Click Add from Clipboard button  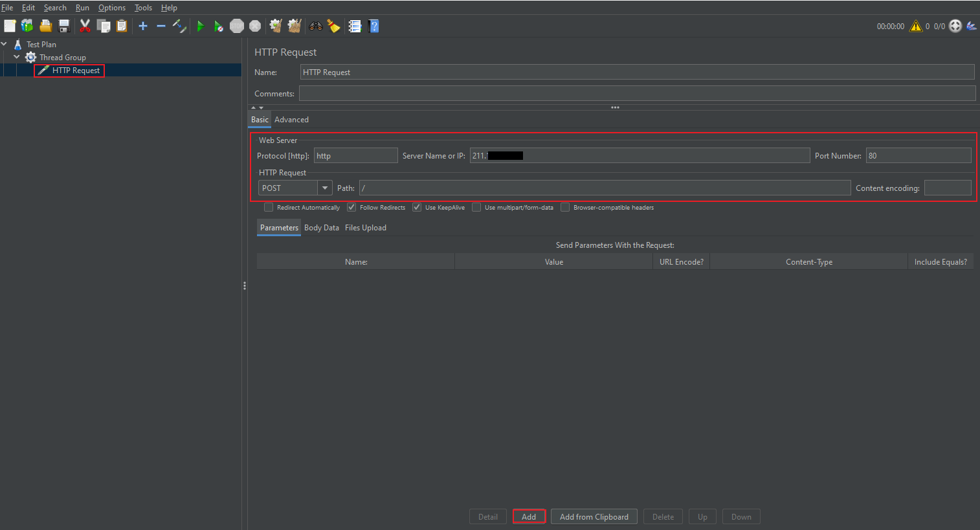click(x=594, y=516)
